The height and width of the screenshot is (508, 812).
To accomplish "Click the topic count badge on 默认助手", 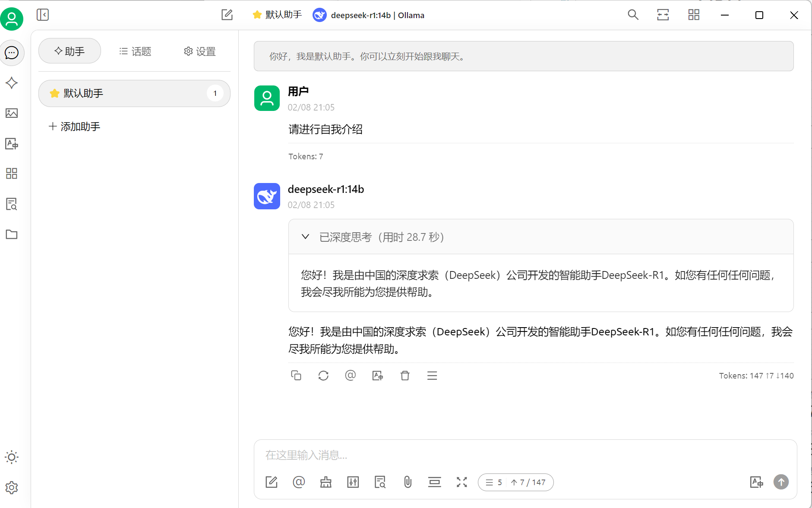I will click(215, 93).
